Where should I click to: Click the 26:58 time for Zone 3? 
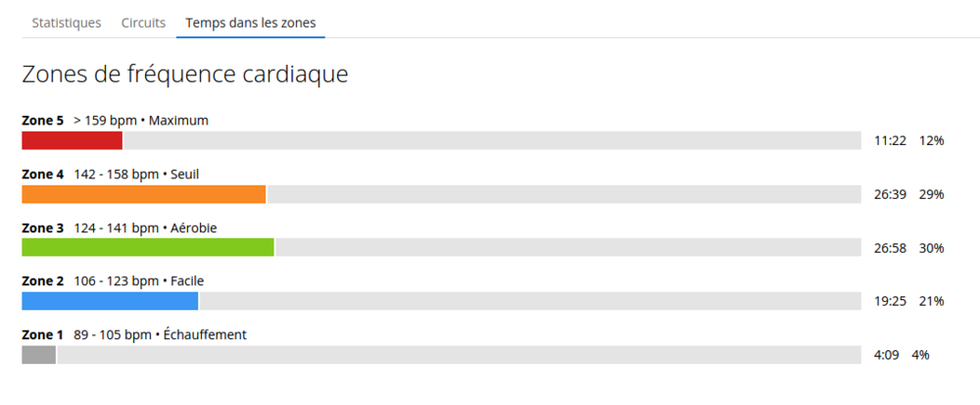(890, 248)
